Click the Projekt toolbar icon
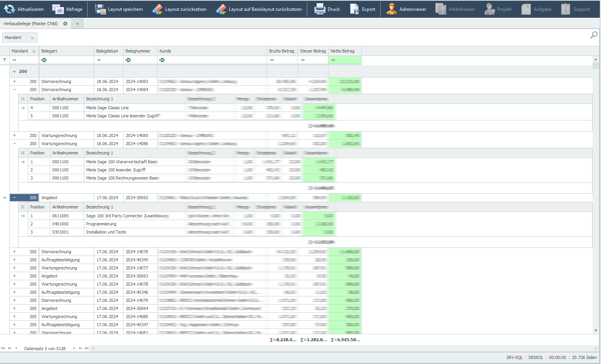601x364 pixels. (490, 9)
